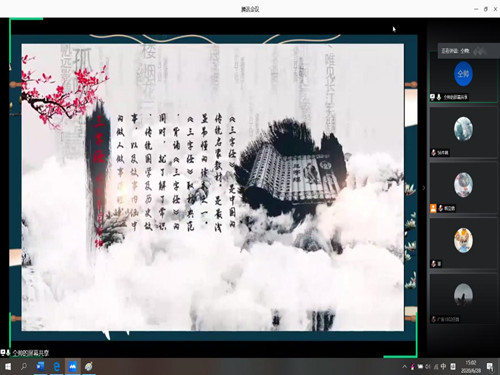Click the orange host badge icon
This screenshot has height=375, width=500.
pyautogui.click(x=433, y=208)
